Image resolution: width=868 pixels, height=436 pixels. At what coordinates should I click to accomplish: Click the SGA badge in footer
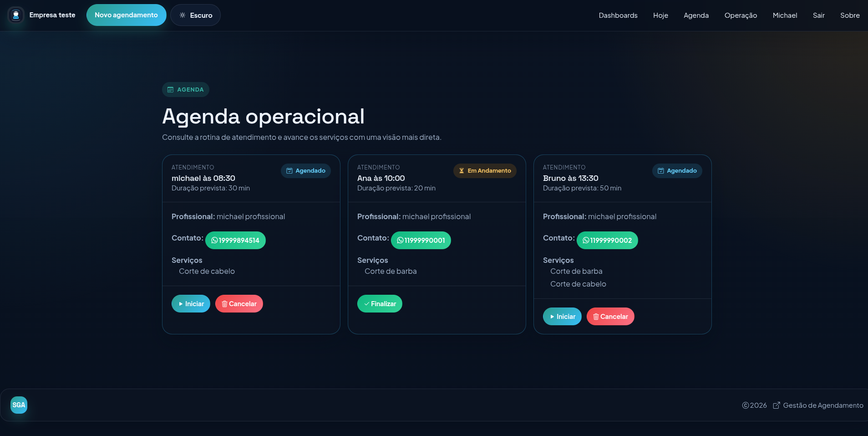[x=19, y=405]
